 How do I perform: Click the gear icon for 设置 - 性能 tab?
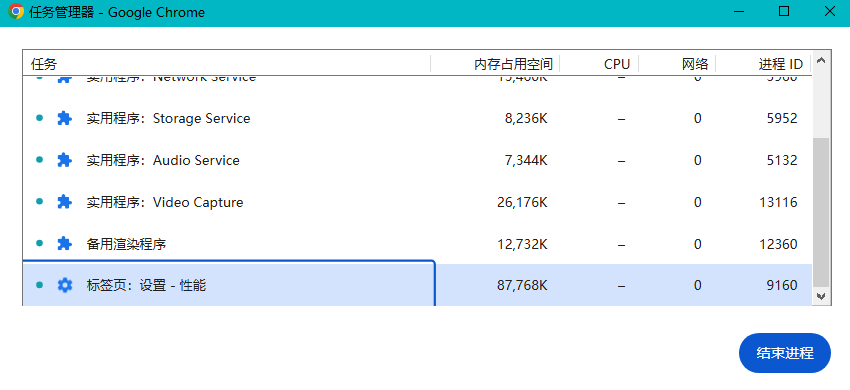click(65, 285)
